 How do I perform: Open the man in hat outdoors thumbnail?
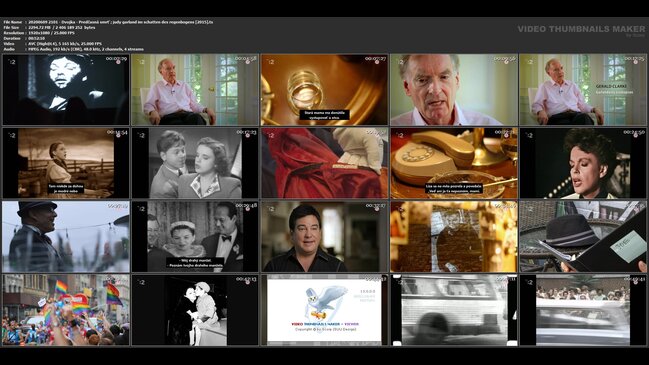pyautogui.click(x=66, y=237)
